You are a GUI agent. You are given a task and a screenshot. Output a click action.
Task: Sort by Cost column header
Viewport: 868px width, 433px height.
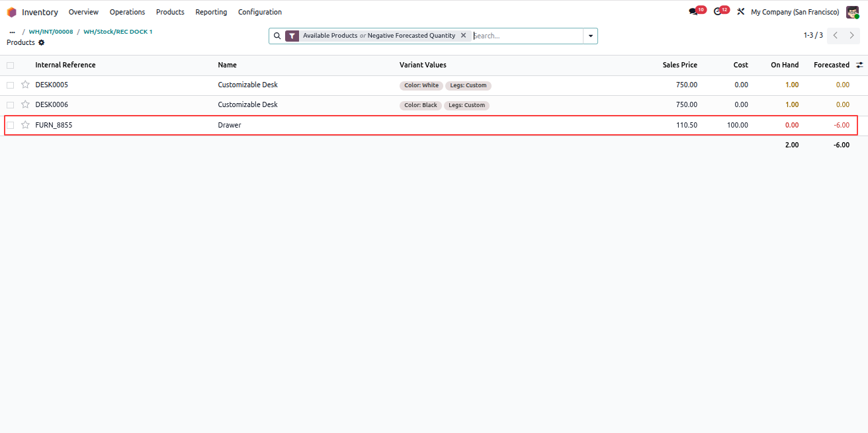[740, 65]
